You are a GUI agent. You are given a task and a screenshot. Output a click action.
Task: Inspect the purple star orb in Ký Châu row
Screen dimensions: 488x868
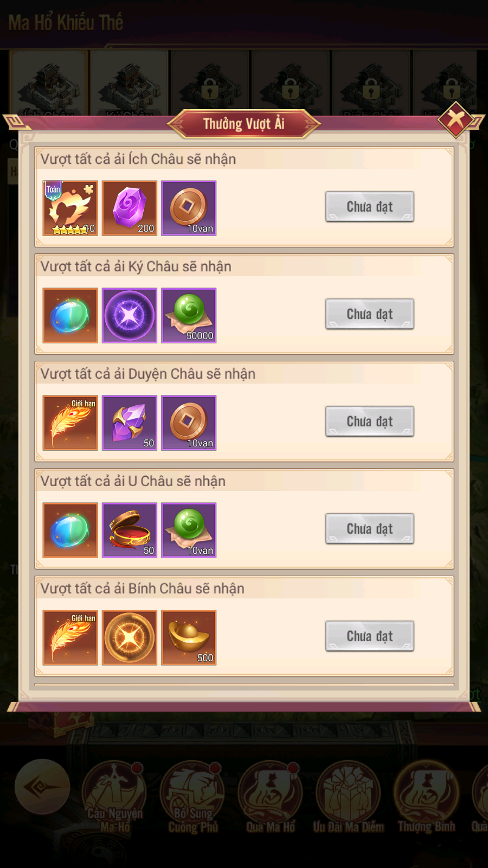coord(130,315)
